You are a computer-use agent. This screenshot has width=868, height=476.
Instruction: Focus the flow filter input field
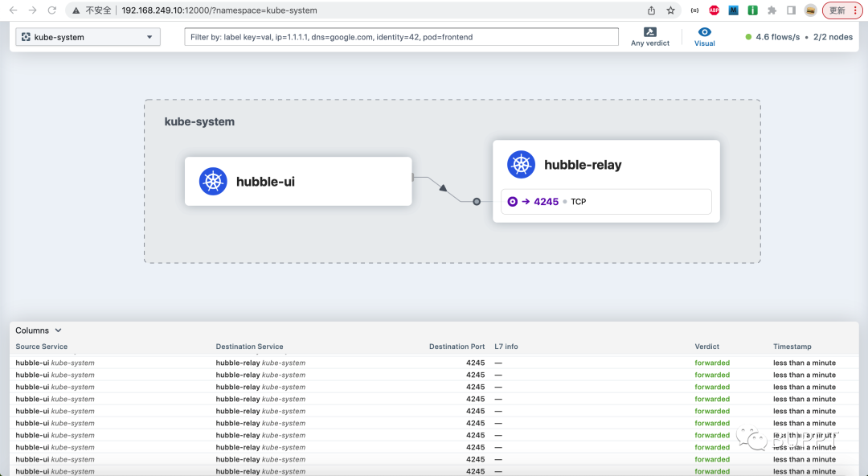click(401, 36)
